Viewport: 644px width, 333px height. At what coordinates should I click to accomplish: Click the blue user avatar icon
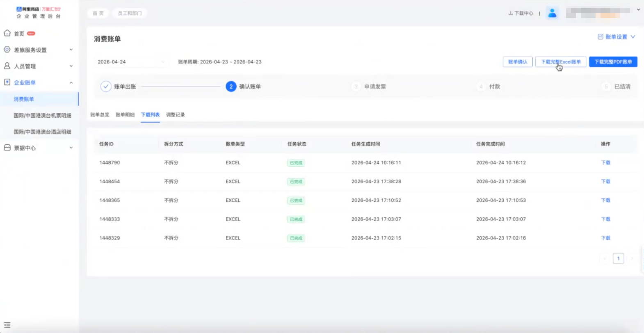[552, 13]
